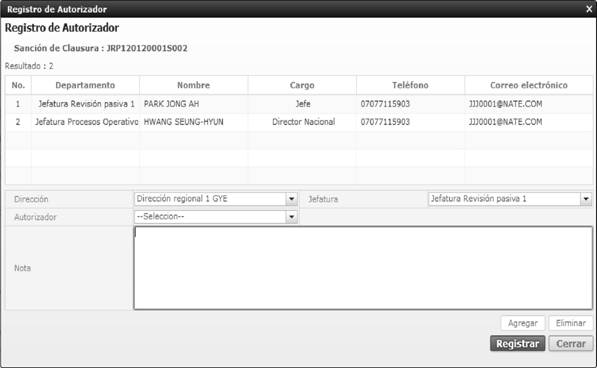Sort by Teléfono column header

point(410,85)
